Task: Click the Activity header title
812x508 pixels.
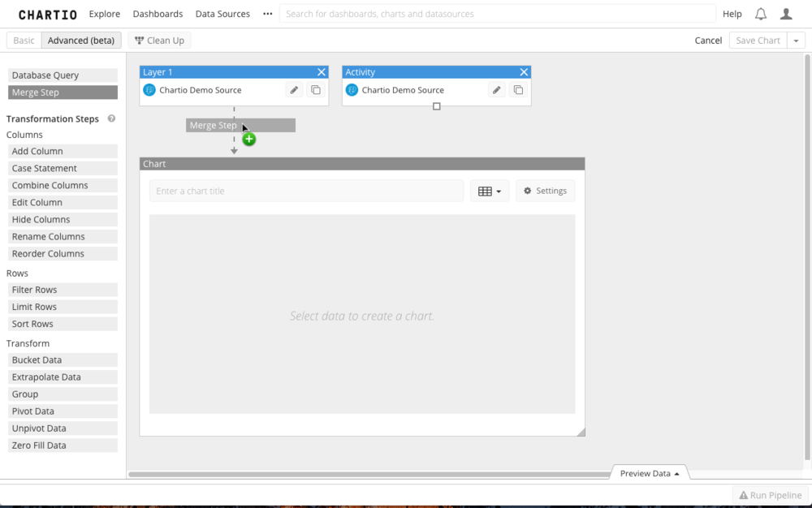Action: 360,72
